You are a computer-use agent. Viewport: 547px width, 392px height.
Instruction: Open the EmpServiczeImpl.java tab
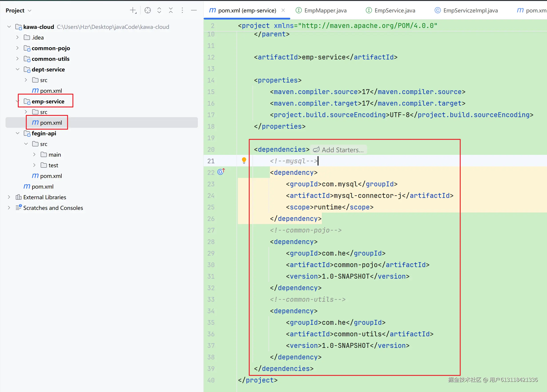tap(470, 10)
